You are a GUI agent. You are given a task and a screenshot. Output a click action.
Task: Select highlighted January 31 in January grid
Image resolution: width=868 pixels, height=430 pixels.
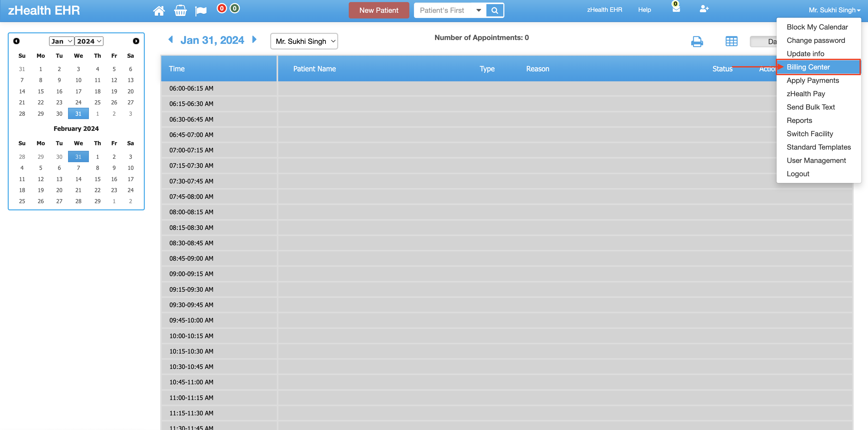(x=78, y=114)
